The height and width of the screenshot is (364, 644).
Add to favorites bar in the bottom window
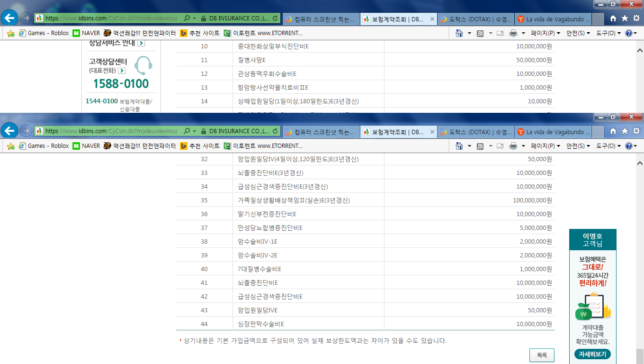click(x=11, y=146)
